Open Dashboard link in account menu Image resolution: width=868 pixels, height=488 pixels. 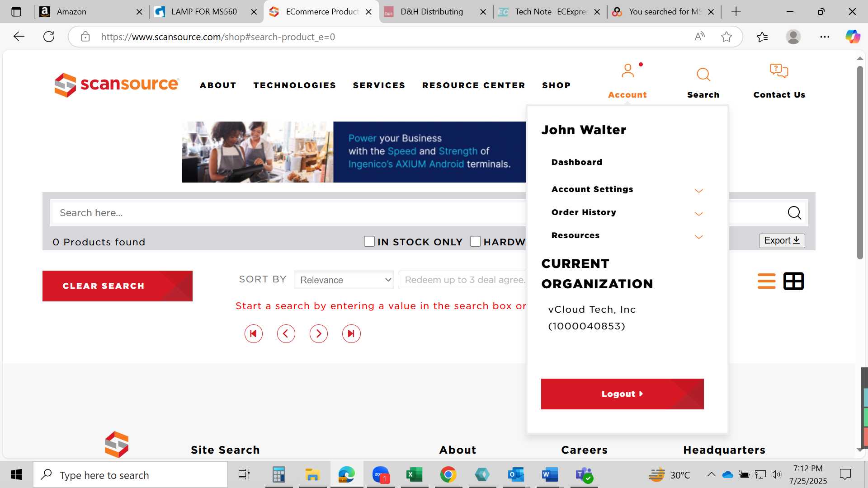coord(577,162)
